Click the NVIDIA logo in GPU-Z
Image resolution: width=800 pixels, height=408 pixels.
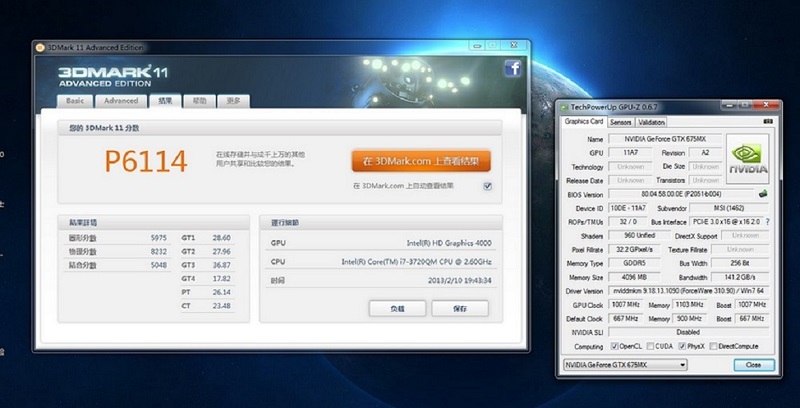tap(747, 159)
